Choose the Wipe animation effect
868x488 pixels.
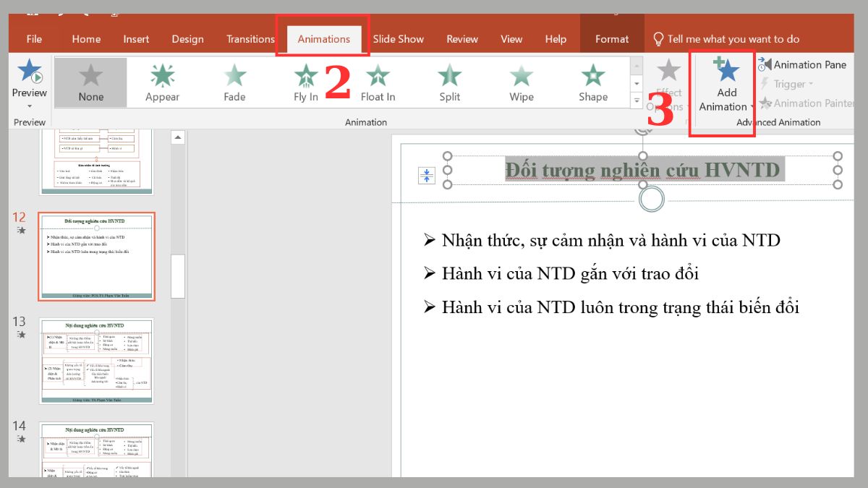pyautogui.click(x=520, y=82)
